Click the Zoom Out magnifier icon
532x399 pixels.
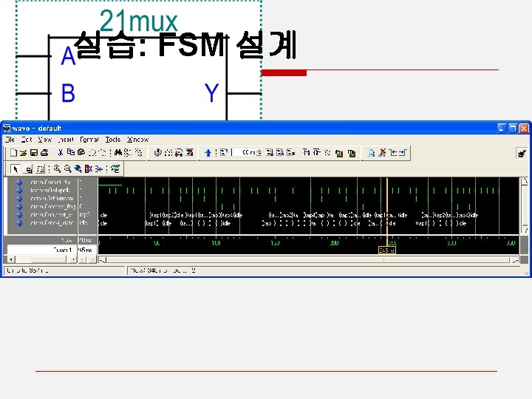[x=68, y=168]
